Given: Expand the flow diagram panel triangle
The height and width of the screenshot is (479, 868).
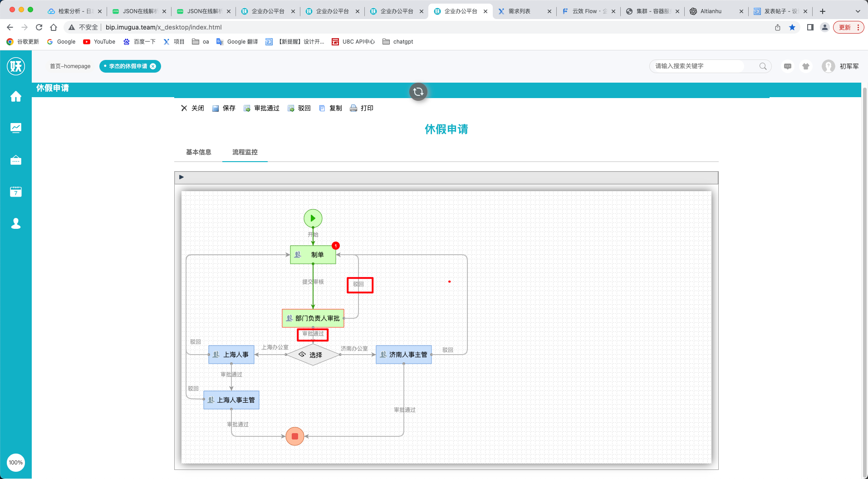Looking at the screenshot, I should coord(181,177).
